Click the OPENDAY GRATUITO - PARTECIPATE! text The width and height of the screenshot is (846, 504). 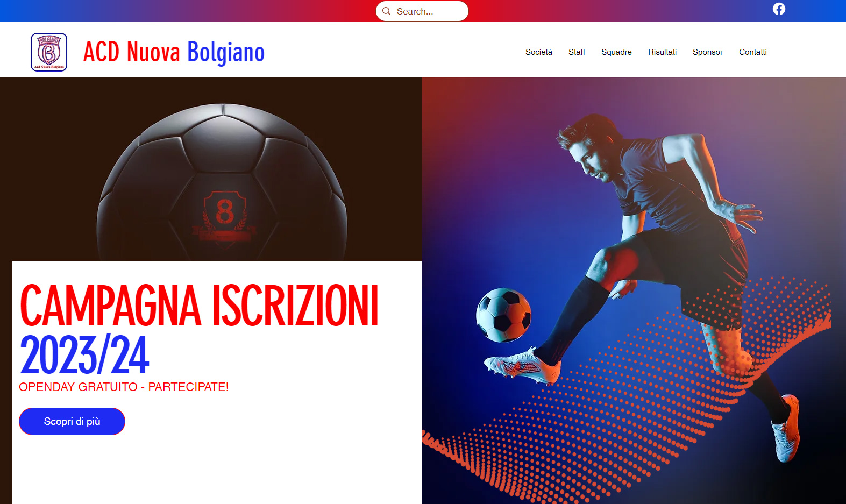point(124,387)
